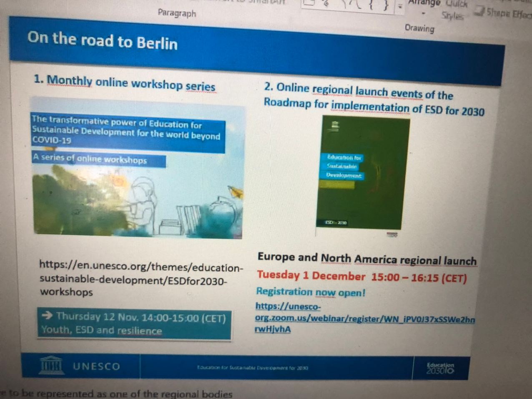Image resolution: width=532 pixels, height=399 pixels.
Task: Click the 'Paragraph' ribbon group label
Action: point(177,13)
